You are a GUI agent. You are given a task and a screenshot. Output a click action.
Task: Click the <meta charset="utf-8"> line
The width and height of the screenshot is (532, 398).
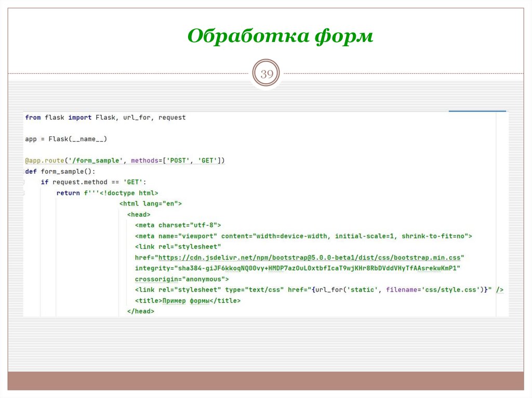[178, 225]
